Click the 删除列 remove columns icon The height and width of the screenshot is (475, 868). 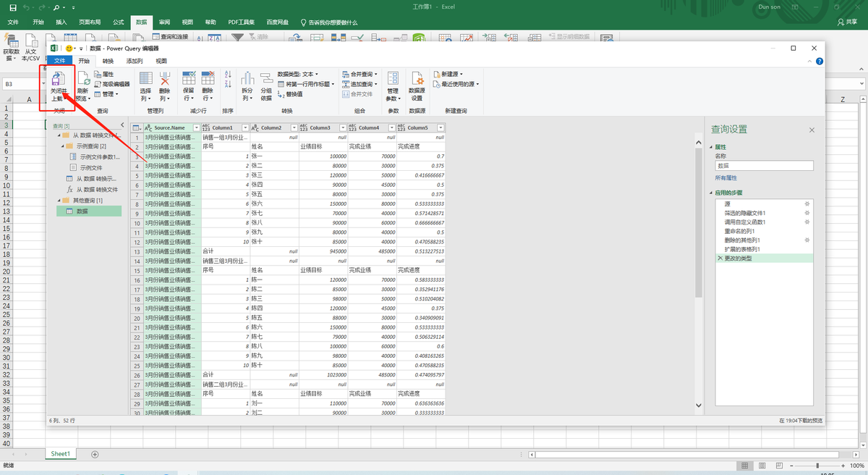(165, 80)
